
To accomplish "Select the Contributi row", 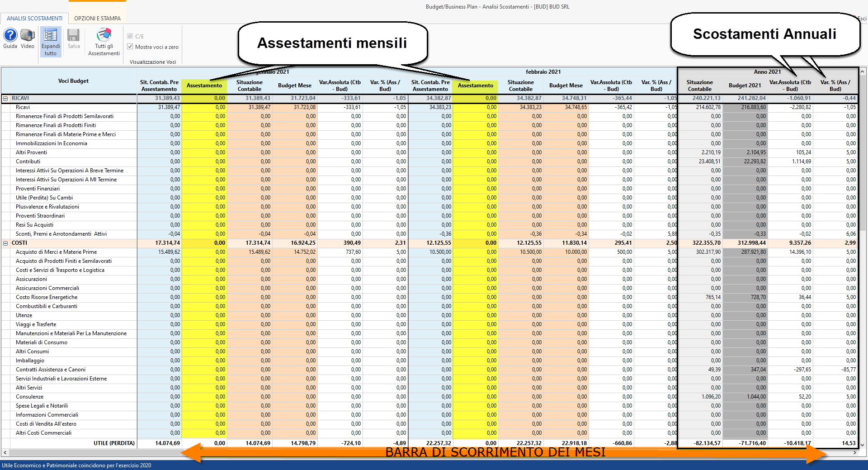I will (28, 161).
